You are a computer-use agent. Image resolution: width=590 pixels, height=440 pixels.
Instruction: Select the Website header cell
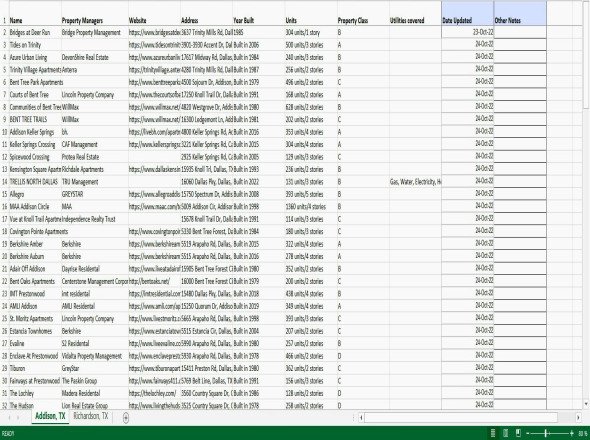coord(154,14)
